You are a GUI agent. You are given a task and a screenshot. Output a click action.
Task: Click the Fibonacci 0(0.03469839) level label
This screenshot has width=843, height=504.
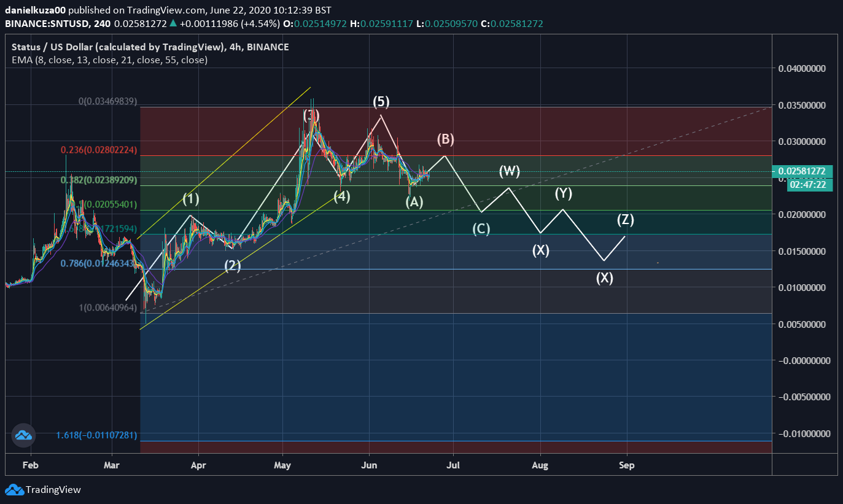tap(107, 101)
